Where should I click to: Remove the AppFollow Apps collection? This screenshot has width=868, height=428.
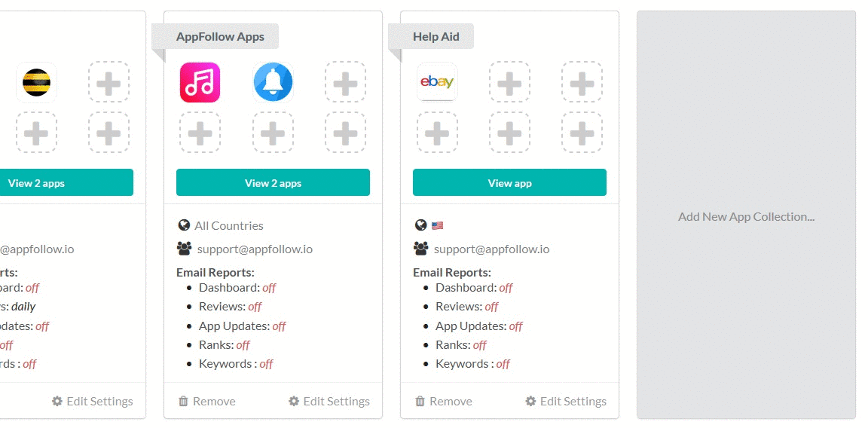pyautogui.click(x=207, y=401)
